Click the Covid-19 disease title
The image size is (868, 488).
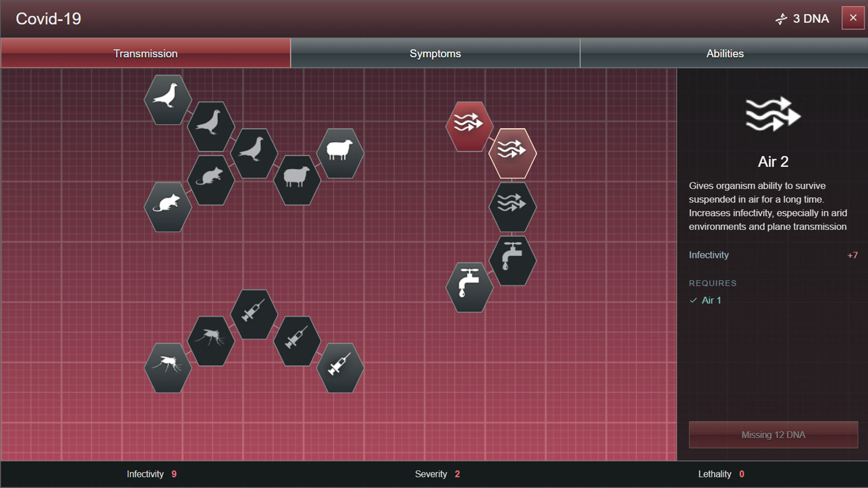(x=48, y=19)
